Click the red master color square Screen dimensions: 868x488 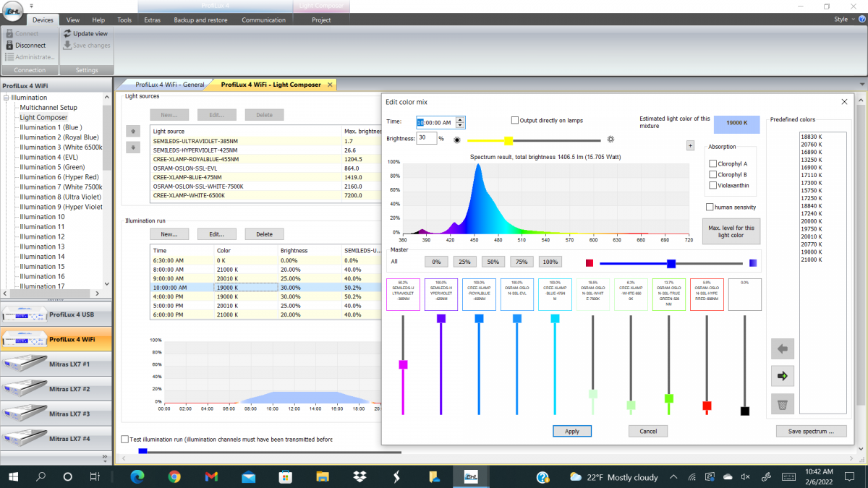pyautogui.click(x=590, y=263)
